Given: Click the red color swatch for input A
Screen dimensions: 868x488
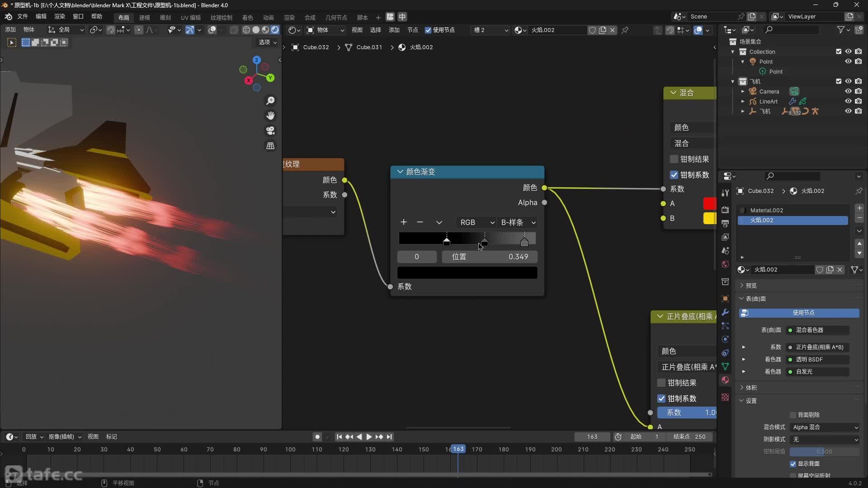Looking at the screenshot, I should coord(709,204).
